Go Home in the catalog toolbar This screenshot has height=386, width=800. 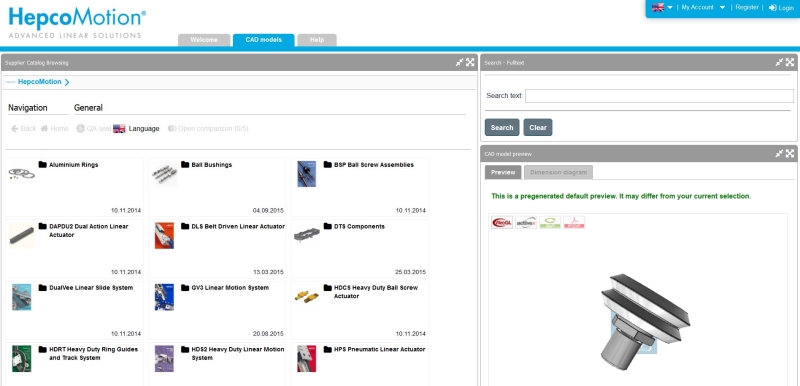click(x=55, y=128)
